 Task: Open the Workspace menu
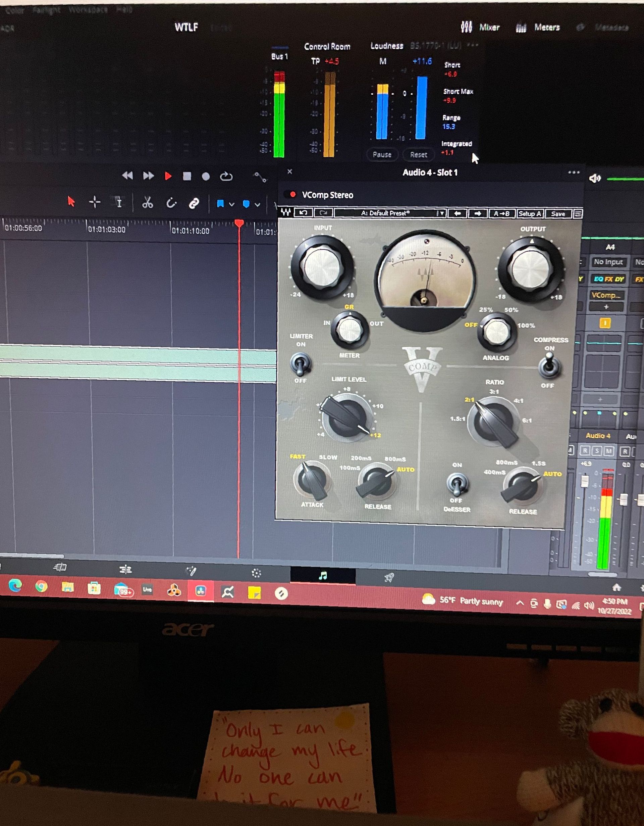[88, 9]
